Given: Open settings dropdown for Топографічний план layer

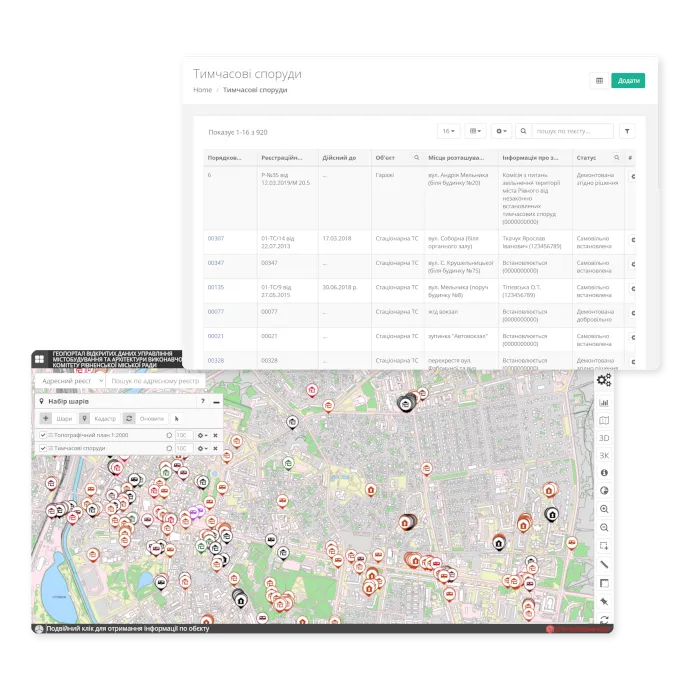Looking at the screenshot, I should pos(202,435).
